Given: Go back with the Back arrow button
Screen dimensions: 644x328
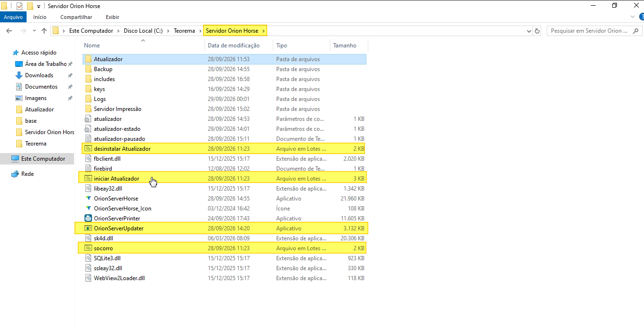Looking at the screenshot, I should pos(9,31).
